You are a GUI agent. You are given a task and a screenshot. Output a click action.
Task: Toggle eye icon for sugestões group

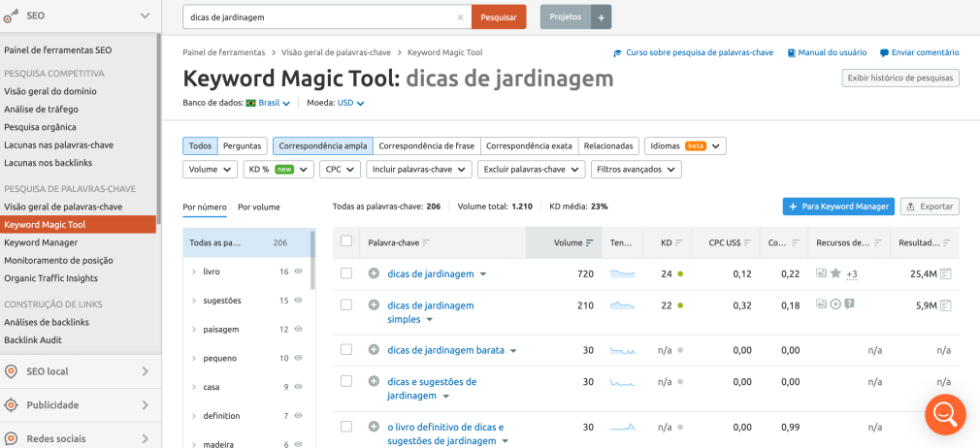[x=298, y=300]
